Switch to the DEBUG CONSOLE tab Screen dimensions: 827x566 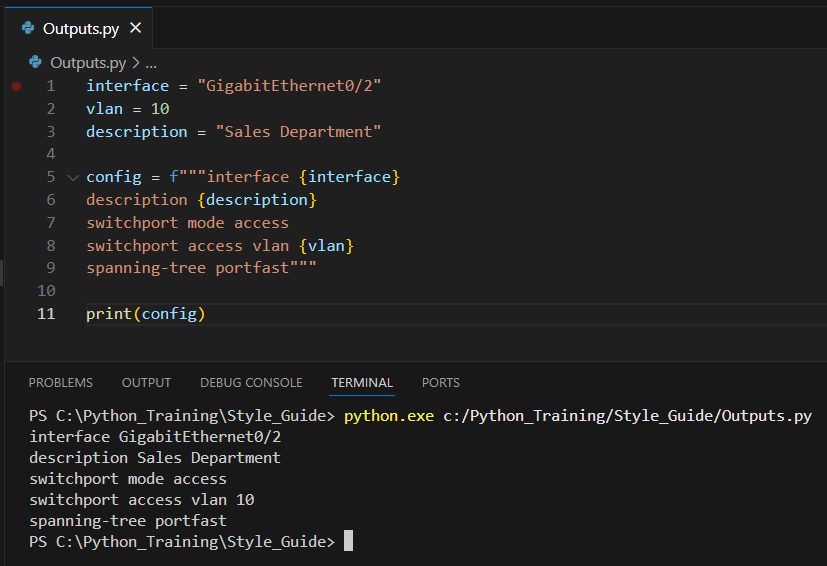[x=251, y=382]
